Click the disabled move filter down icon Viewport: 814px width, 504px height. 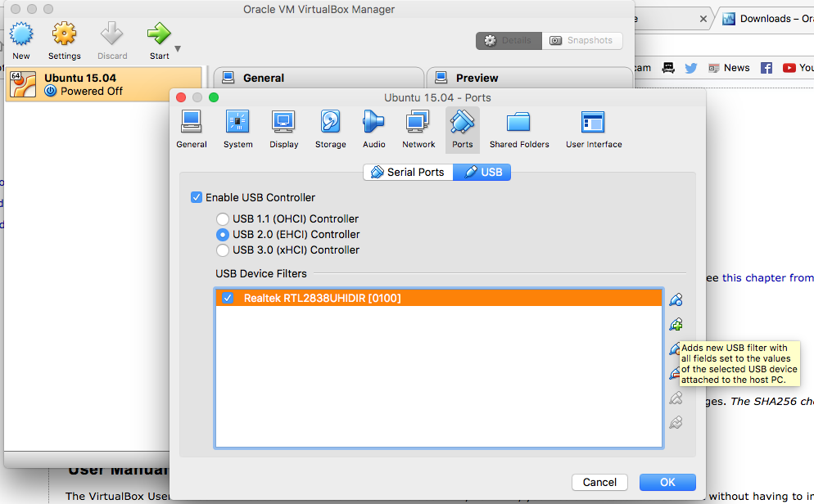coord(676,423)
